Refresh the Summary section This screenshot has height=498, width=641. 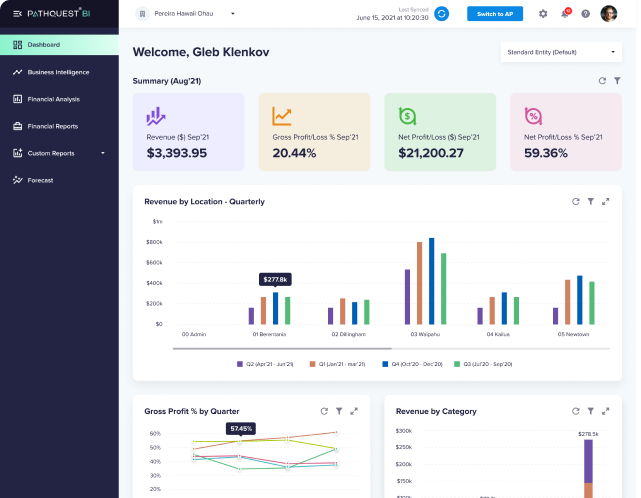(602, 80)
